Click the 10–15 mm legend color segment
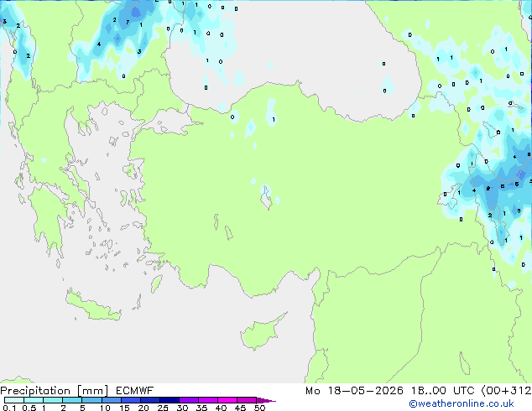The image size is (532, 411). coord(111,400)
